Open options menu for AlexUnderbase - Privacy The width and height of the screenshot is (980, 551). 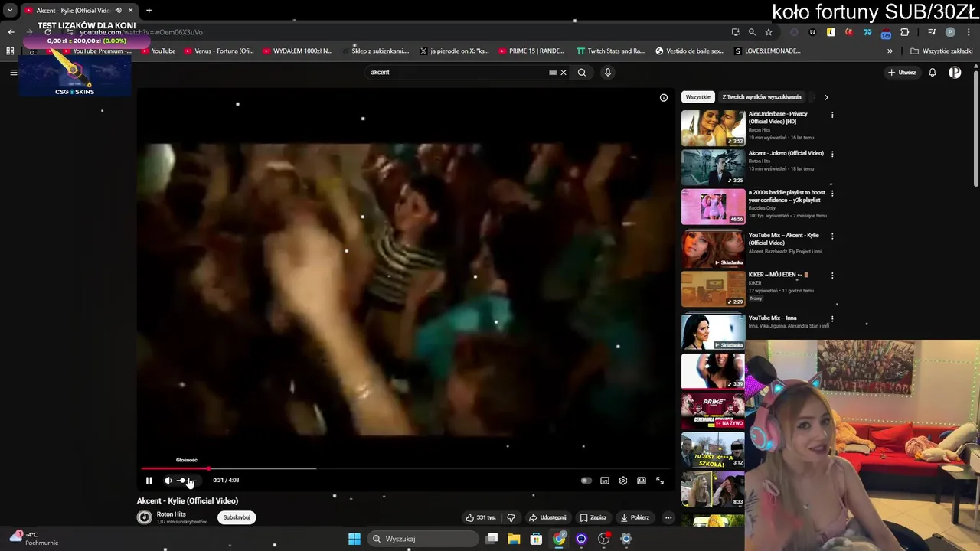832,115
